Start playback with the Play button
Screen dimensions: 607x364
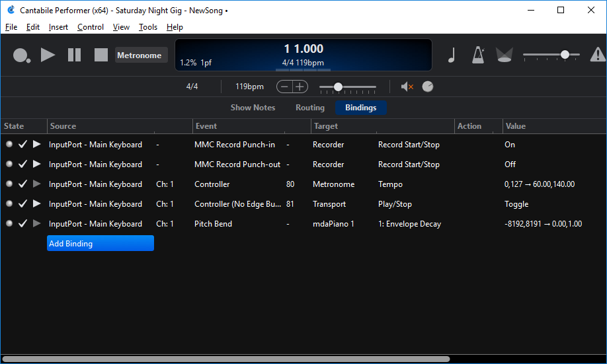point(48,55)
